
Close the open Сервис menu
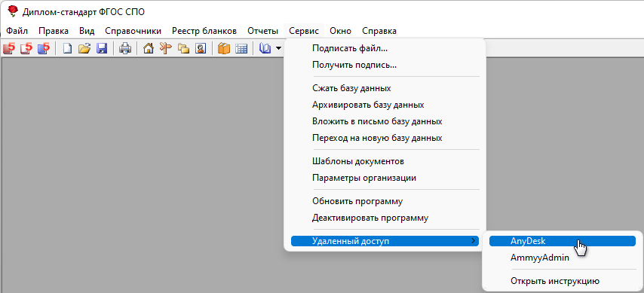coord(304,31)
